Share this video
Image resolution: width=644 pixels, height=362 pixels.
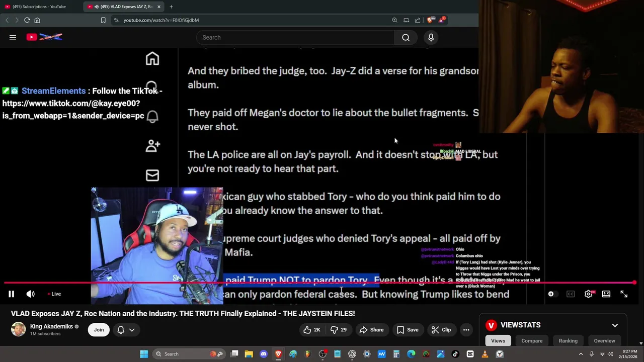[371, 330]
